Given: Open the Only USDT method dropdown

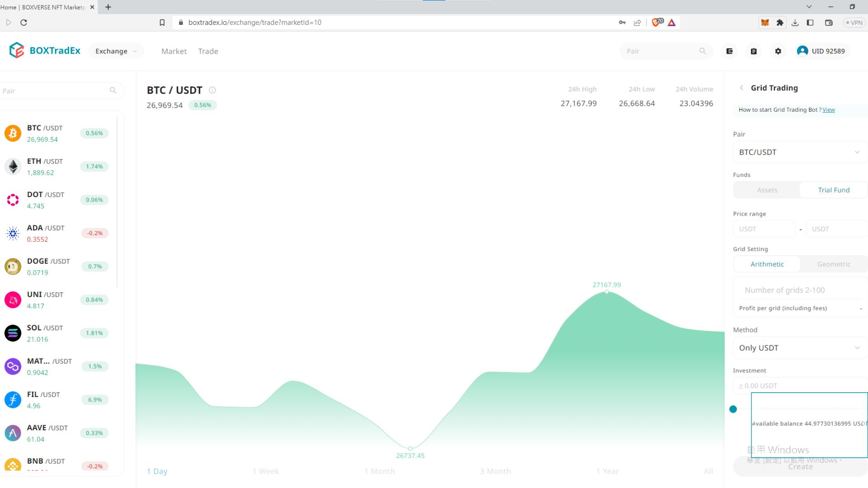Looking at the screenshot, I should click(x=799, y=348).
